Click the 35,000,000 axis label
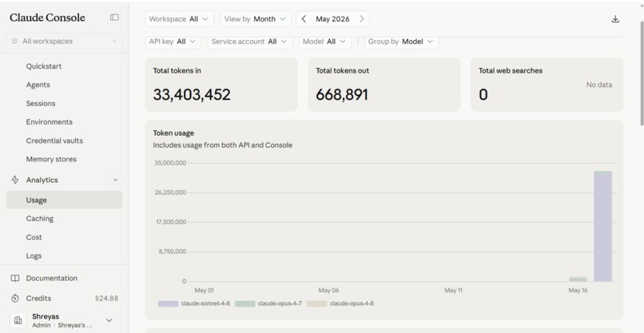Screen dimensions: 644x333 tap(170, 163)
